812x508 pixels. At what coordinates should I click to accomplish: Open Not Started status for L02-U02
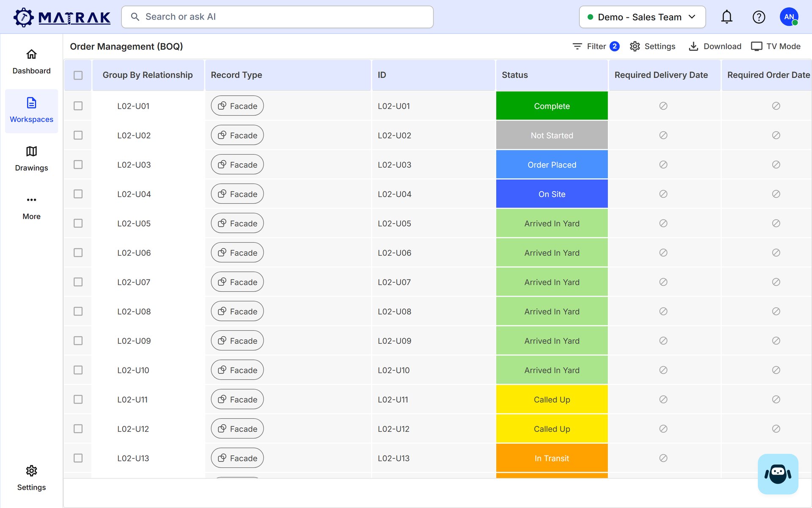coord(552,135)
